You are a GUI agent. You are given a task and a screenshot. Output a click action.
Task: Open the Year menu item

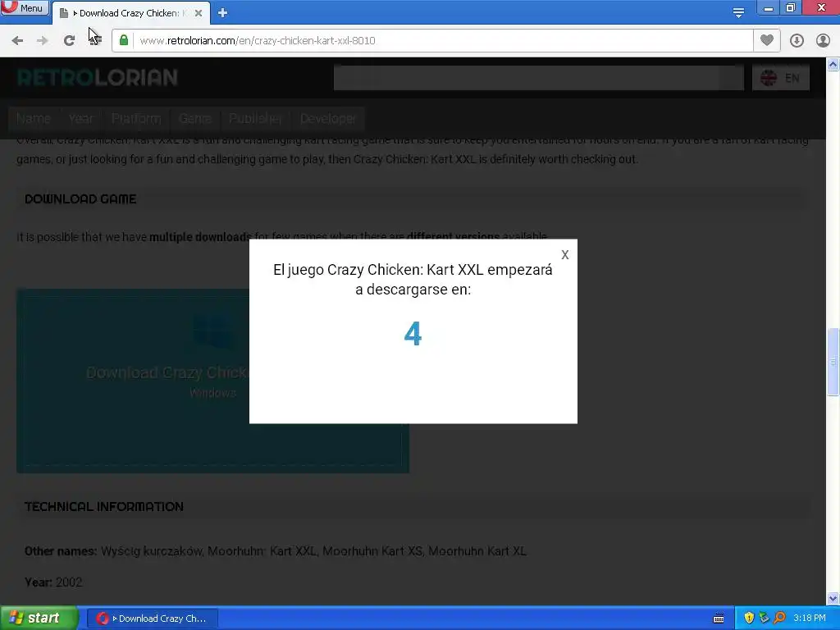pyautogui.click(x=81, y=118)
